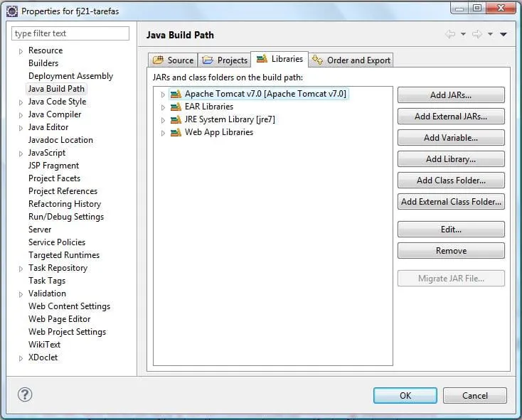Open Javadoc Location page

(60, 140)
